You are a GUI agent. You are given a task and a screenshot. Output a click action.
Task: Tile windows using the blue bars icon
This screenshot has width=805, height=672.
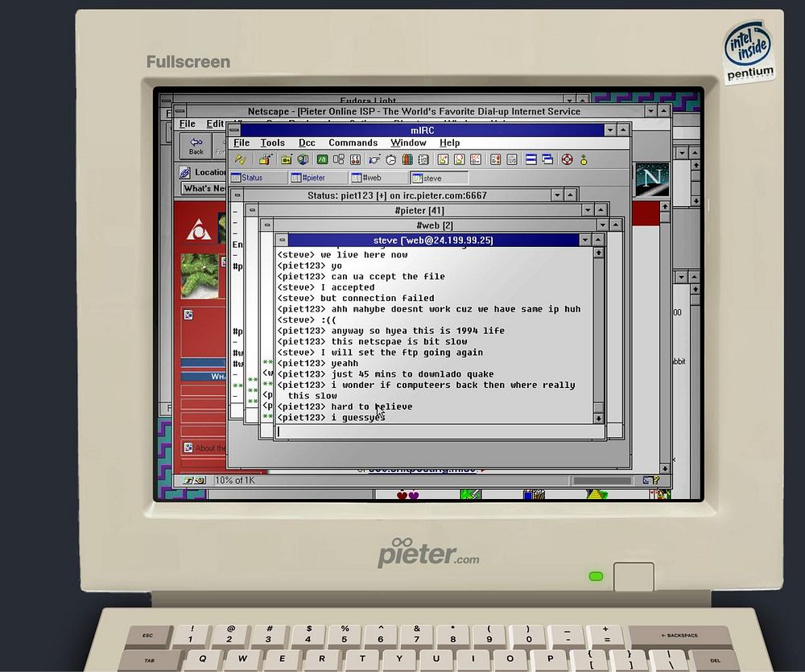[531, 159]
